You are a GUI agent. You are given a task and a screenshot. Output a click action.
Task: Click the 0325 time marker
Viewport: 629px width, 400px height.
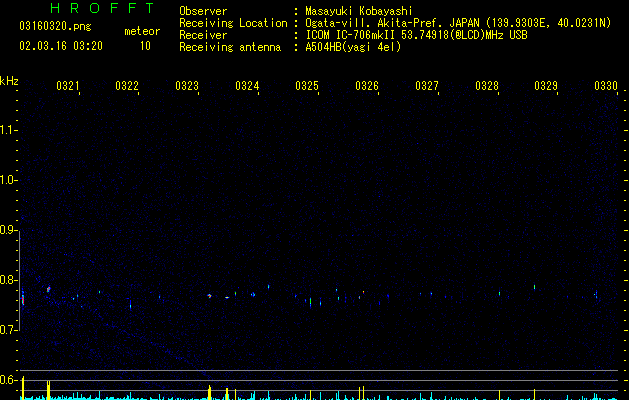307,85
